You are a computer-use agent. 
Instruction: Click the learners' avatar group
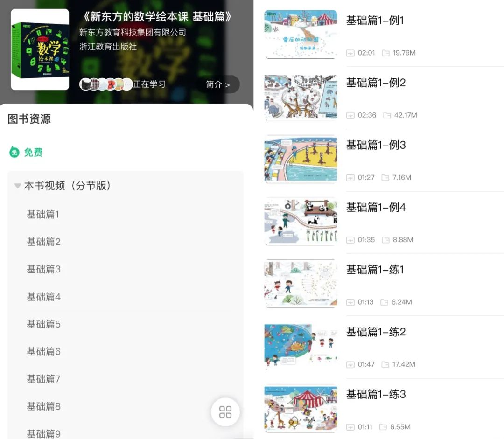106,84
